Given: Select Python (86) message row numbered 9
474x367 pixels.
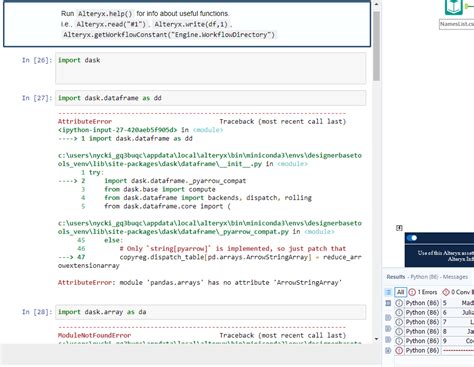Looking at the screenshot, I should (434, 341).
